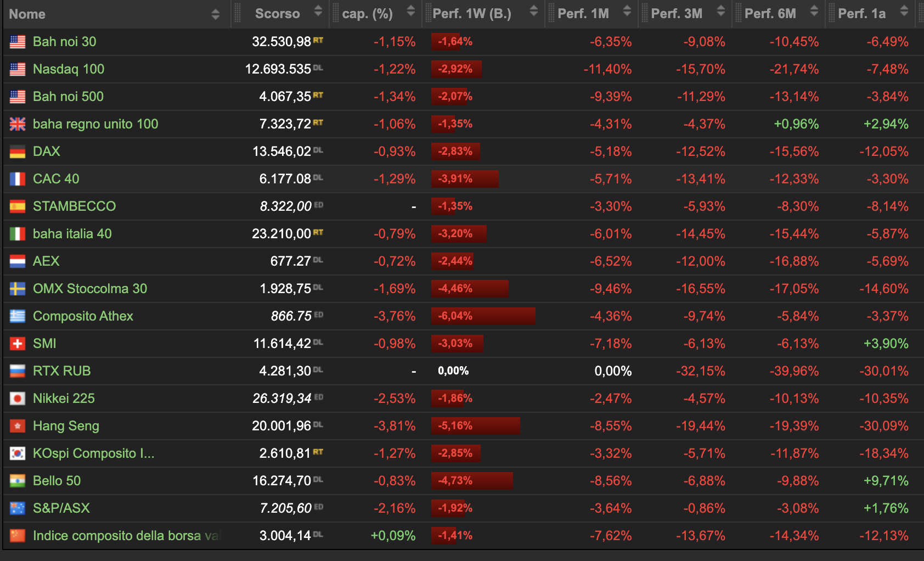Open the RTX RUB index link
The image size is (924, 561).
tap(62, 371)
